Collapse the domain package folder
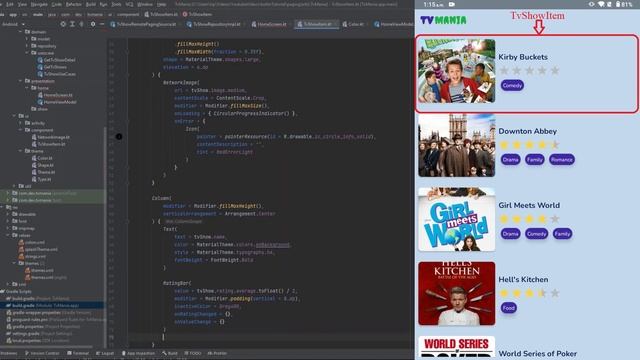 point(20,31)
